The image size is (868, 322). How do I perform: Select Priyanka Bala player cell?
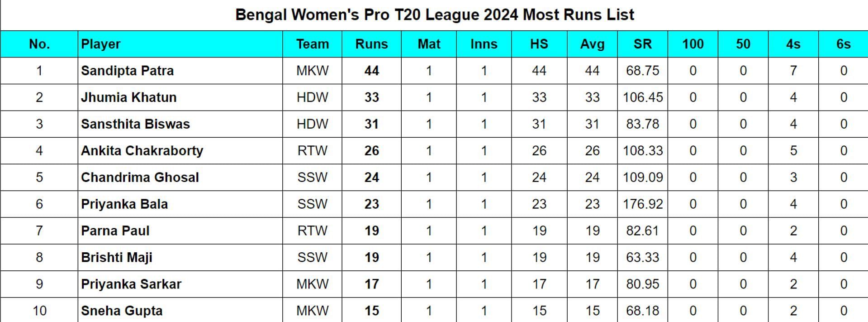[x=124, y=204]
